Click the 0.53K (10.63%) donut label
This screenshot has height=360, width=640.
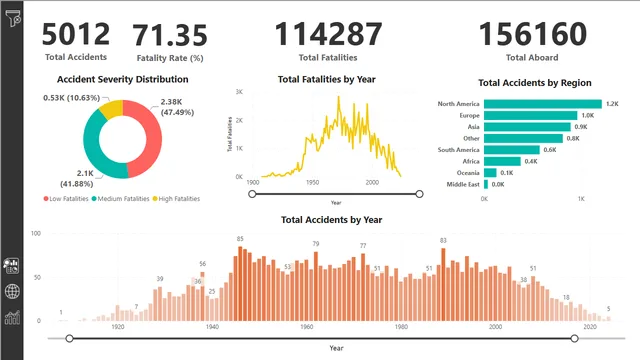[71, 98]
